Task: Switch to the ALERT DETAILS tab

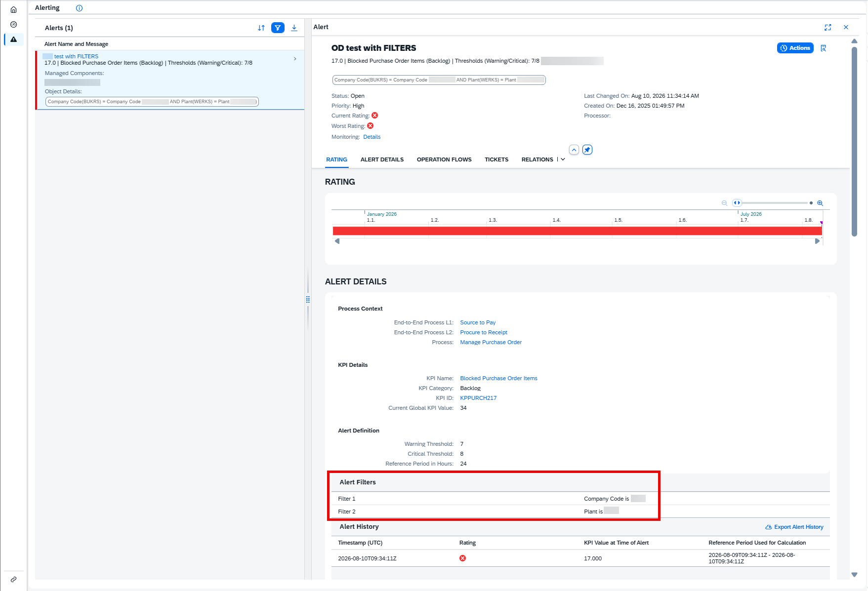Action: pos(382,159)
